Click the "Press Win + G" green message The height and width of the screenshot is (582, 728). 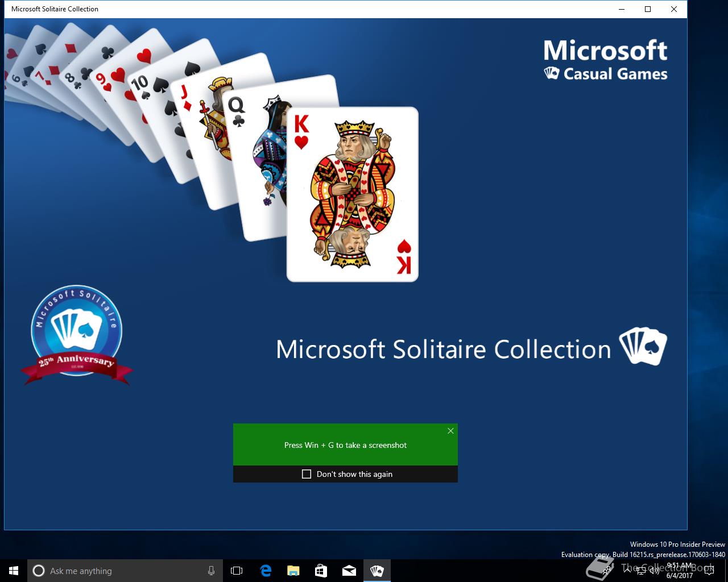coord(345,445)
